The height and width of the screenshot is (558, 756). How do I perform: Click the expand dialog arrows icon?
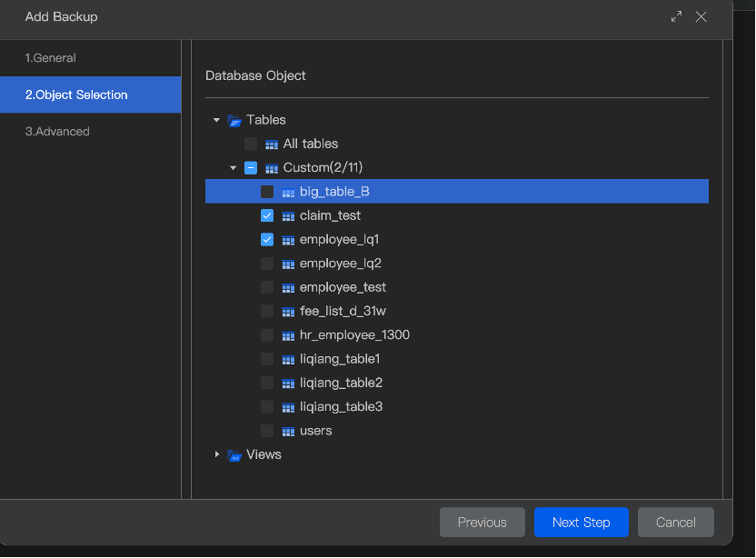[676, 16]
